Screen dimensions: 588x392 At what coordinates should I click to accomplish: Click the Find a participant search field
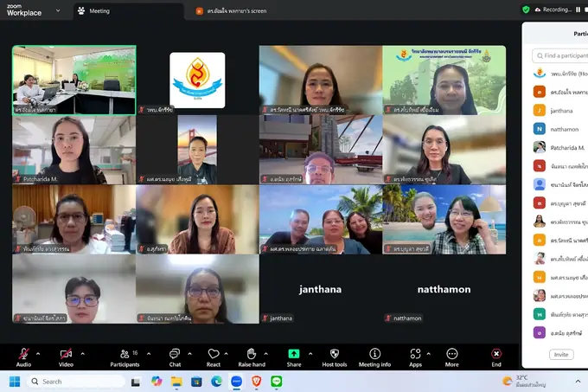pos(560,55)
